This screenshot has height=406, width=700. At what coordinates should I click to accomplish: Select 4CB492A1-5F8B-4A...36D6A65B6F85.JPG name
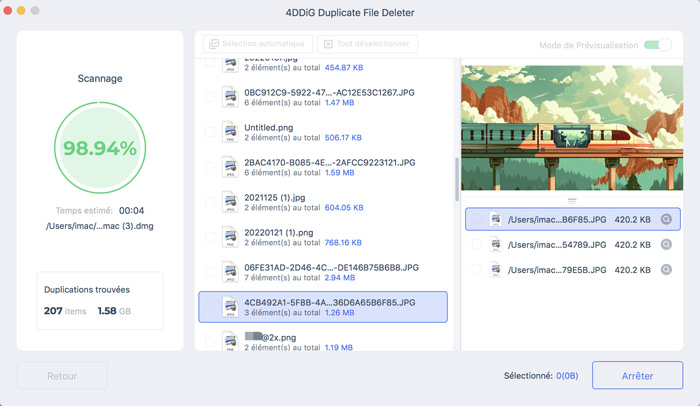pyautogui.click(x=329, y=302)
